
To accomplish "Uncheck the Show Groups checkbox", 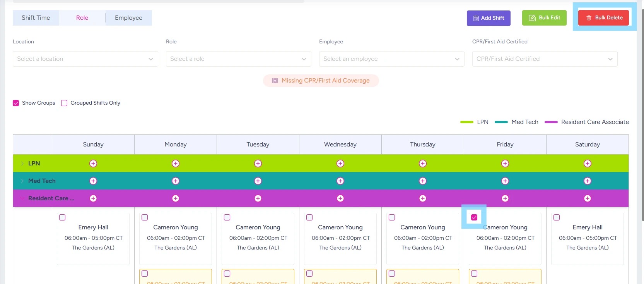I will (x=16, y=103).
